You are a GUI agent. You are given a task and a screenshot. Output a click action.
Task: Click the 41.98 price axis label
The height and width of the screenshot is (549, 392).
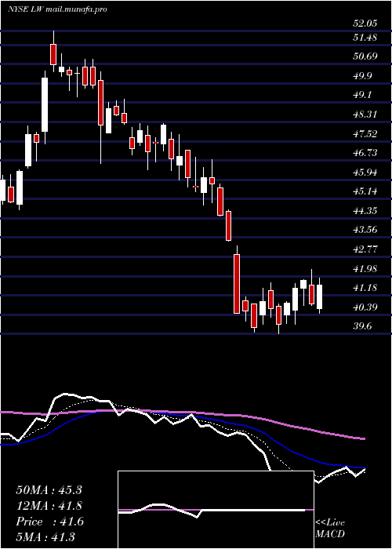coord(365,269)
